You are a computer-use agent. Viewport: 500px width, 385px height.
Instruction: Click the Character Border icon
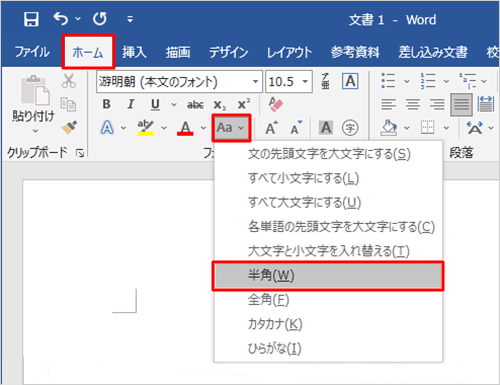(x=350, y=81)
